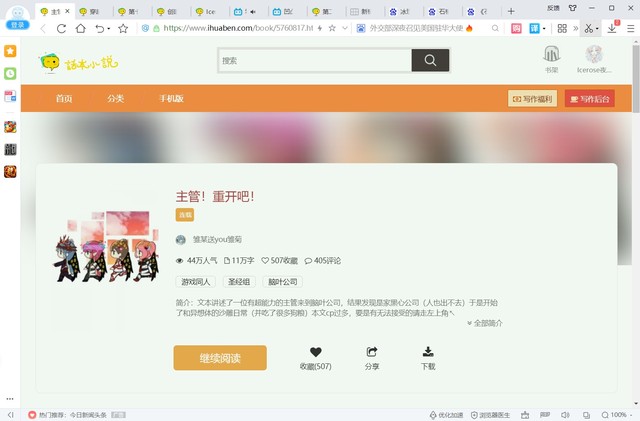The height and width of the screenshot is (421, 640).
Task: Open the sidebar favorites star icon
Action: click(10, 50)
